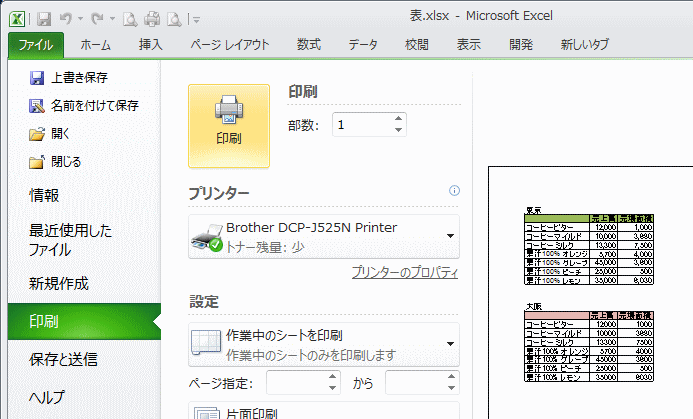This screenshot has width=693, height=419.
Task: Open the 作業中のシートを印刷 dropdown
Action: [x=324, y=345]
